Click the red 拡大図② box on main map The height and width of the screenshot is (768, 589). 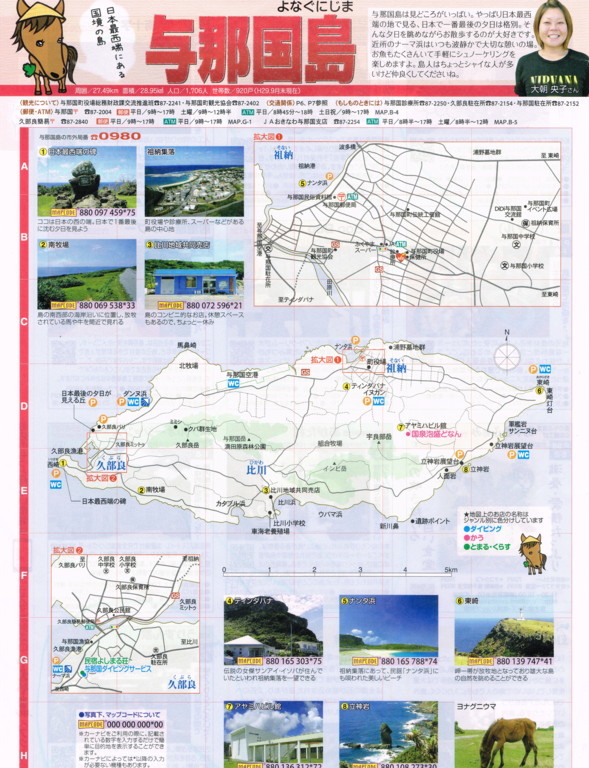coord(107,453)
